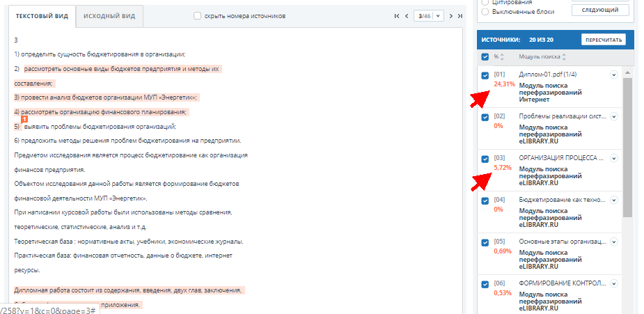This screenshot has height=314, width=644.
Task: Switch to ИСХОДНЫЙ ВИД tab
Action: click(109, 16)
